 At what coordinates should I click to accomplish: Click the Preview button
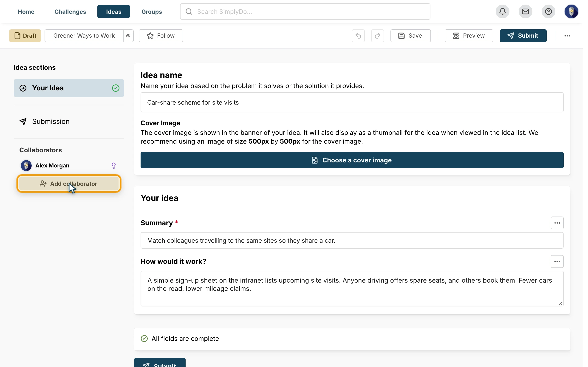469,36
